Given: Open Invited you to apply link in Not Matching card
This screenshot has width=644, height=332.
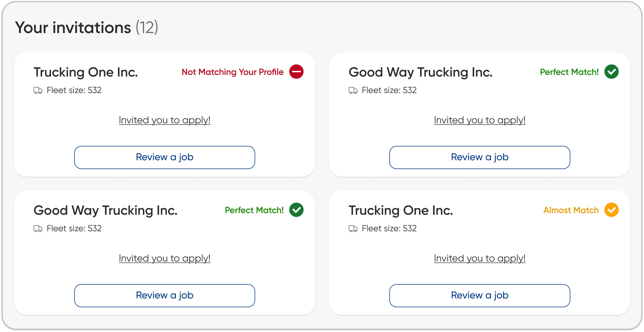Looking at the screenshot, I should (x=164, y=120).
